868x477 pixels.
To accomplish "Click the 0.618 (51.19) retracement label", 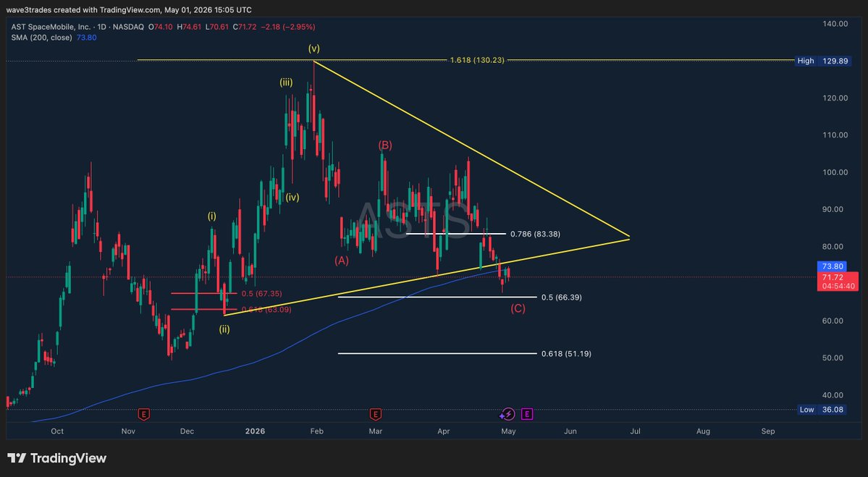I will click(566, 354).
